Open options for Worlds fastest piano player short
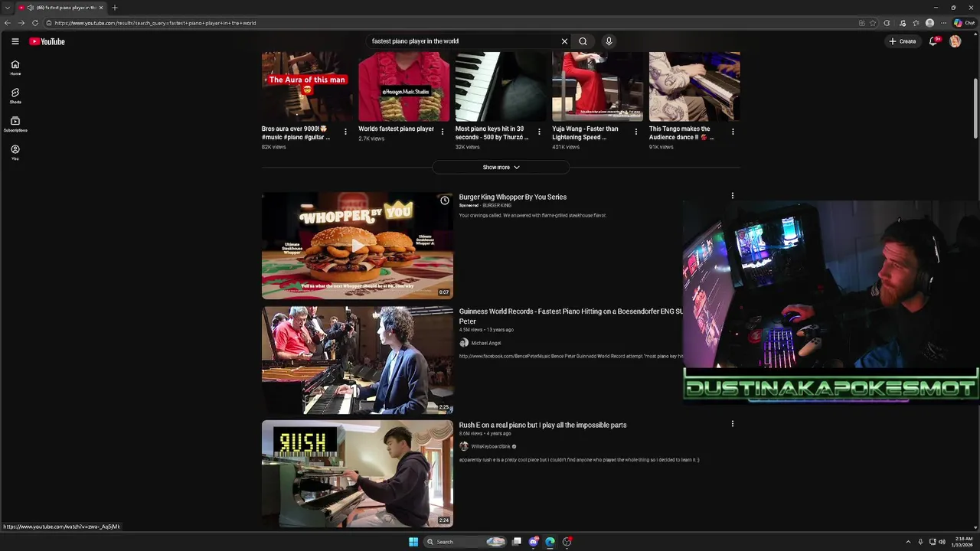The height and width of the screenshot is (551, 980). coord(442,132)
